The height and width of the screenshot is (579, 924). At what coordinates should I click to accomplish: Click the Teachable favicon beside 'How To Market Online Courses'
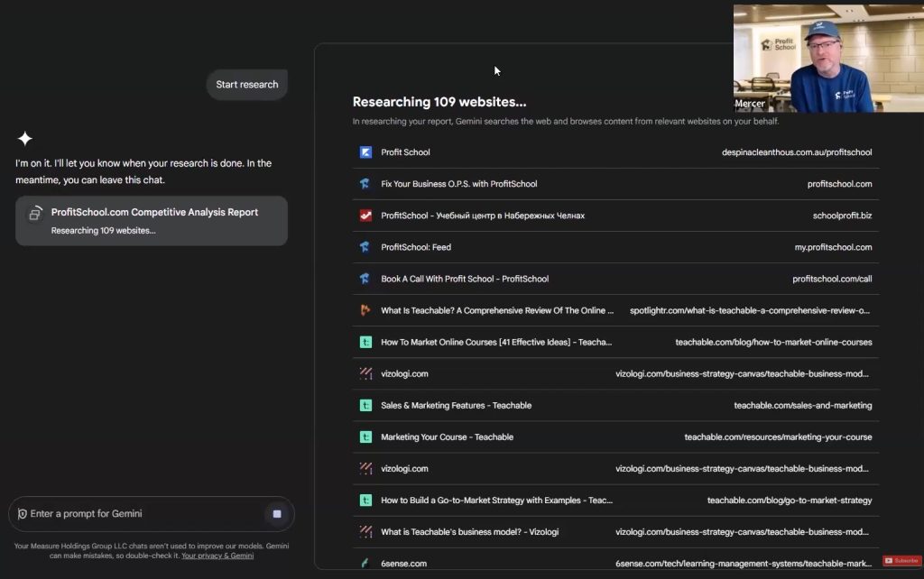pyautogui.click(x=366, y=342)
